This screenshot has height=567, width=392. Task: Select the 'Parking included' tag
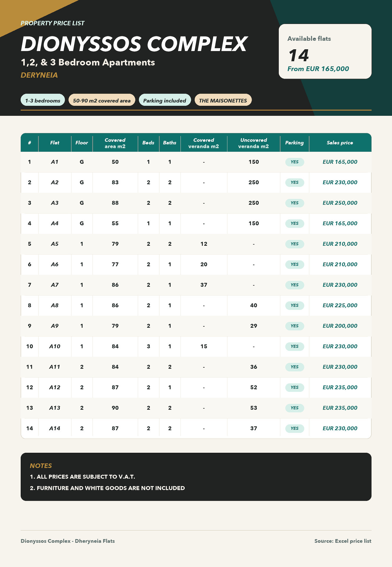(165, 100)
